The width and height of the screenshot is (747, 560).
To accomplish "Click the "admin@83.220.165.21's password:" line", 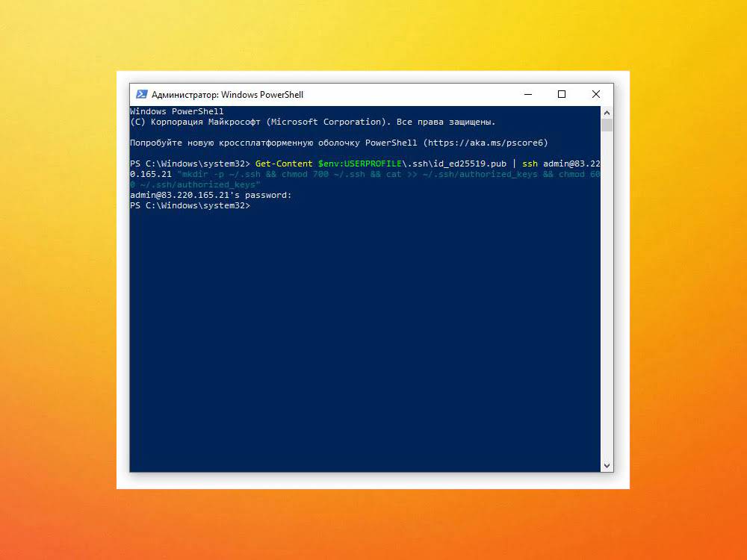I will coord(211,195).
